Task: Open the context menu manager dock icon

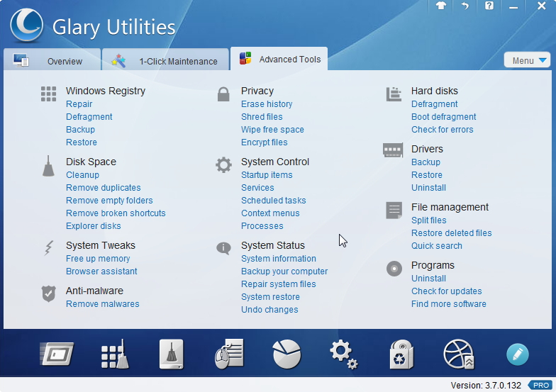Action: pos(230,354)
